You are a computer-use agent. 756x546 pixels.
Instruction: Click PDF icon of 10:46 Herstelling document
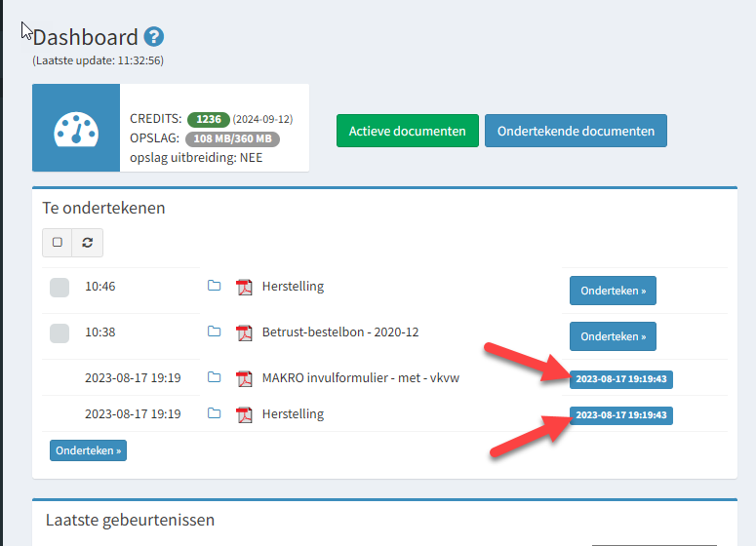pyautogui.click(x=245, y=287)
